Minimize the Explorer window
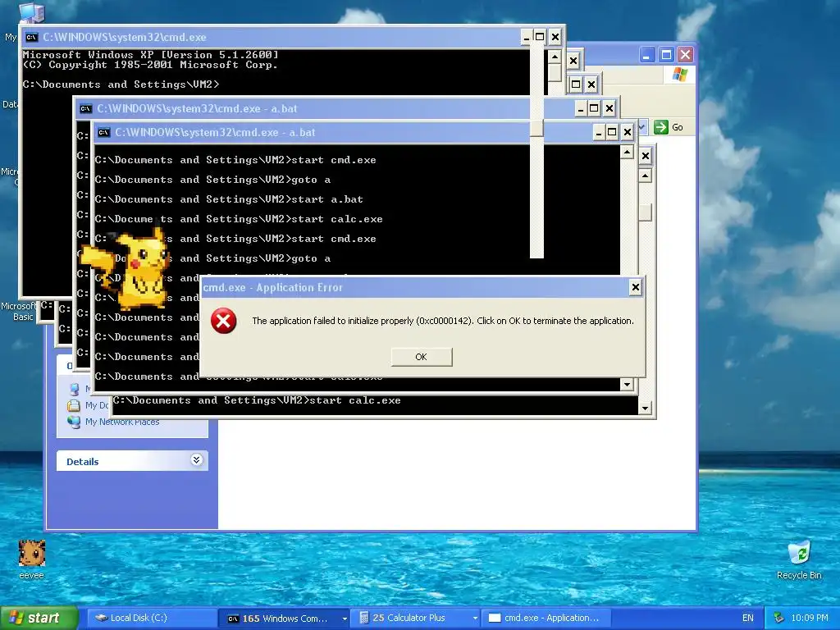The height and width of the screenshot is (630, 840). coord(646,55)
